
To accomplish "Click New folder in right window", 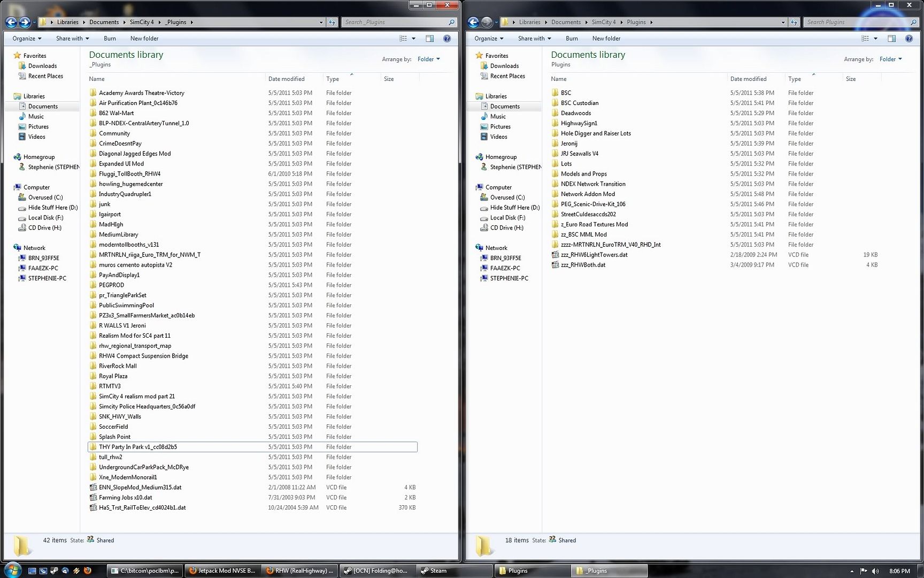I will point(606,39).
